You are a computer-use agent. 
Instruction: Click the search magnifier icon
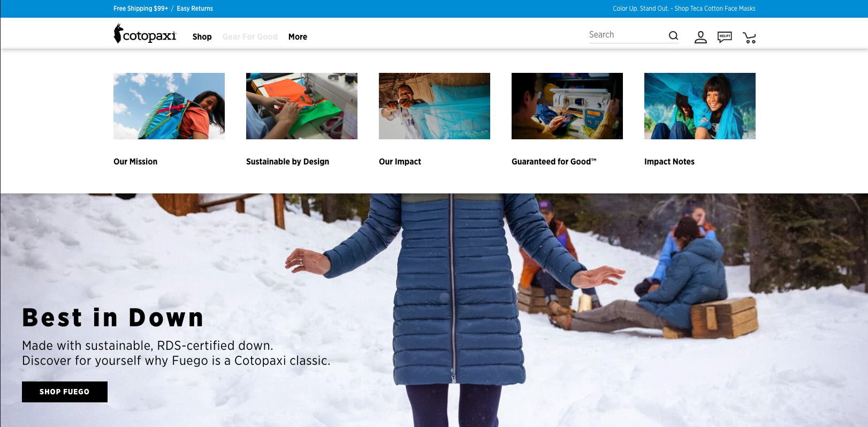click(673, 35)
